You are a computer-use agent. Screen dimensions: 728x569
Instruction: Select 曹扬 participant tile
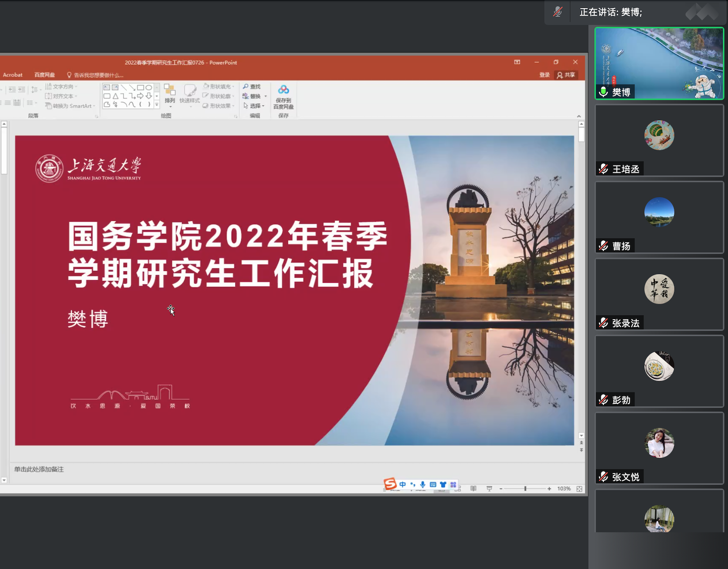(x=659, y=217)
